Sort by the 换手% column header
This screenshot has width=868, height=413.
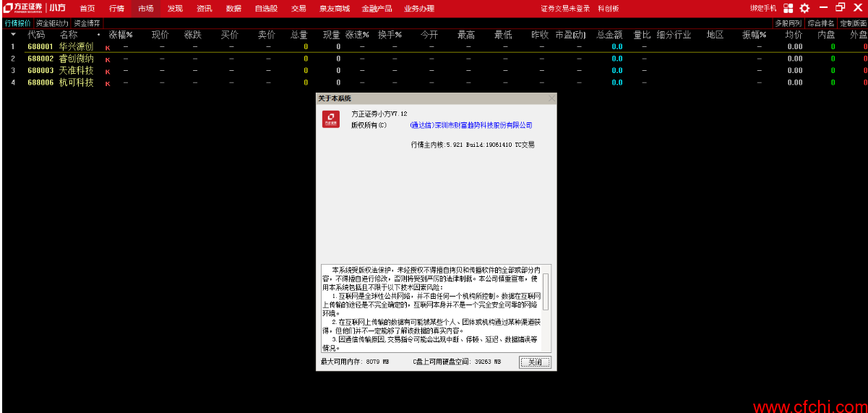click(390, 35)
